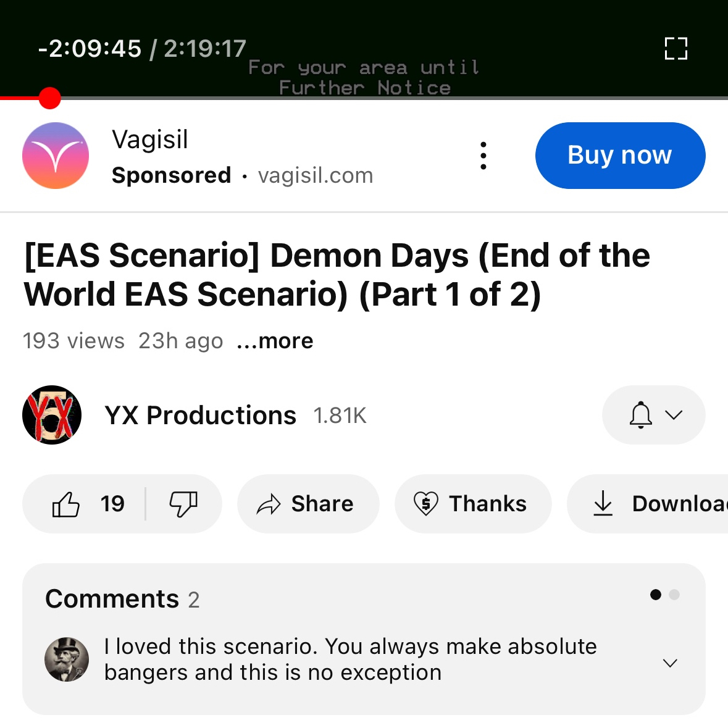The height and width of the screenshot is (728, 728).
Task: Tap the Vagisil advertiser logo
Action: (x=56, y=156)
